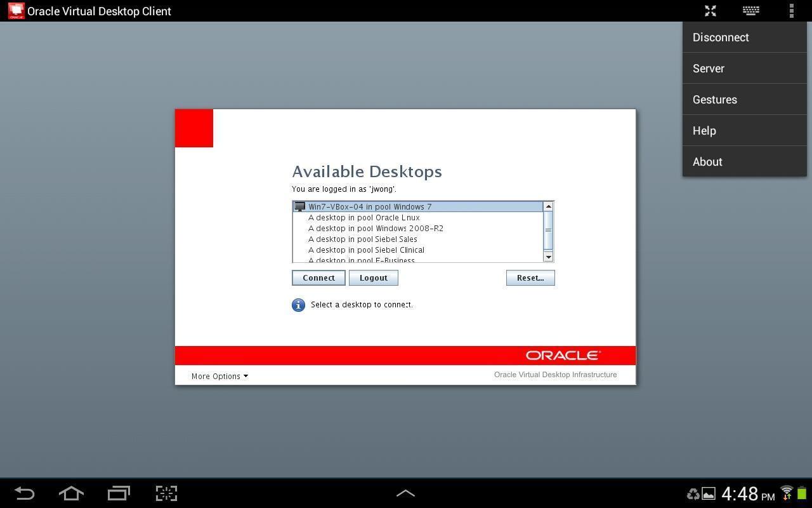Screen dimensions: 812x508
Task: Go to the Android home screen icon
Action: tap(71, 493)
